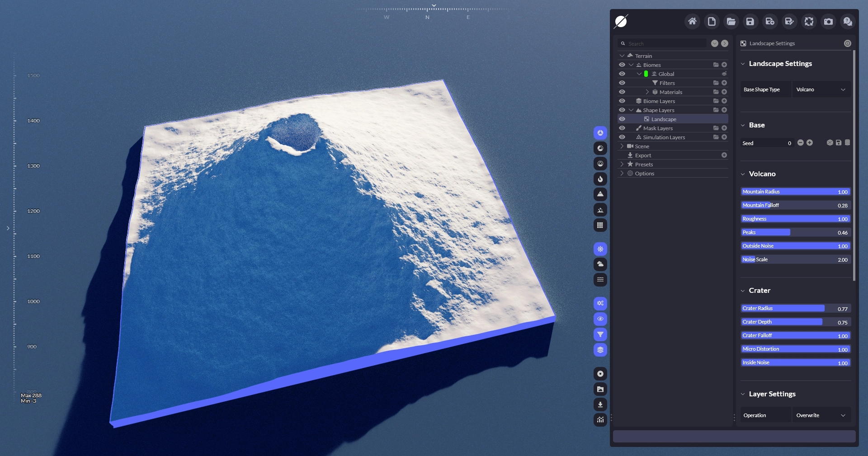Click the flame icon in the viewport sidebar
Image resolution: width=868 pixels, height=456 pixels.
click(600, 179)
